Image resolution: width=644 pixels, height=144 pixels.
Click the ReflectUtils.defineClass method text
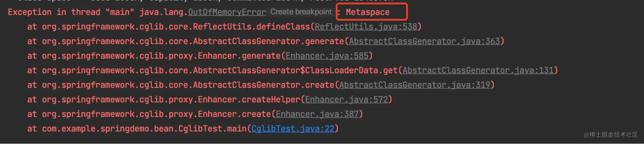pyautogui.click(x=251, y=27)
